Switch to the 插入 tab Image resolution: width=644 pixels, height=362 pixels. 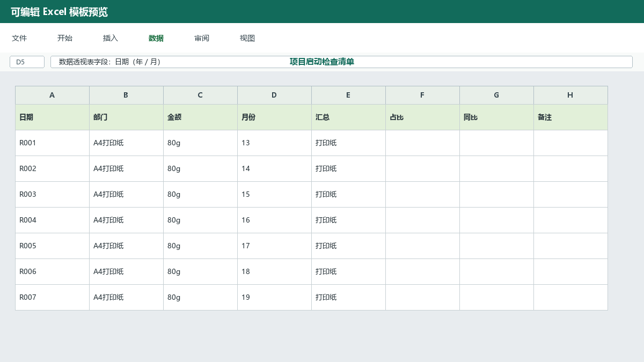click(111, 38)
